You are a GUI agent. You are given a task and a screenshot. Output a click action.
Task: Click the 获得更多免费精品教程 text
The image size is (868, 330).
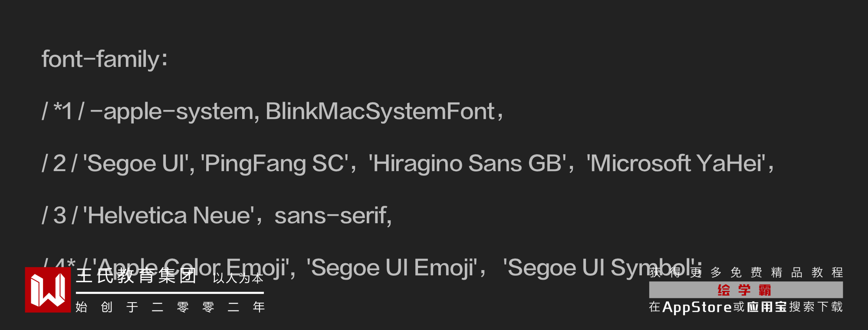tap(746, 272)
